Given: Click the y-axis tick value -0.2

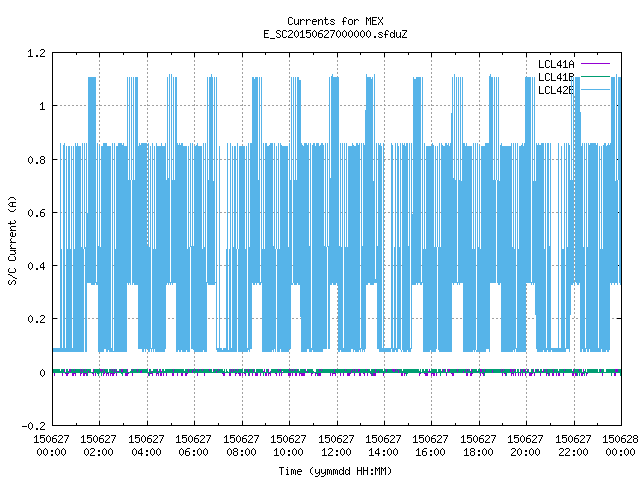Looking at the screenshot, I should 33,426.
